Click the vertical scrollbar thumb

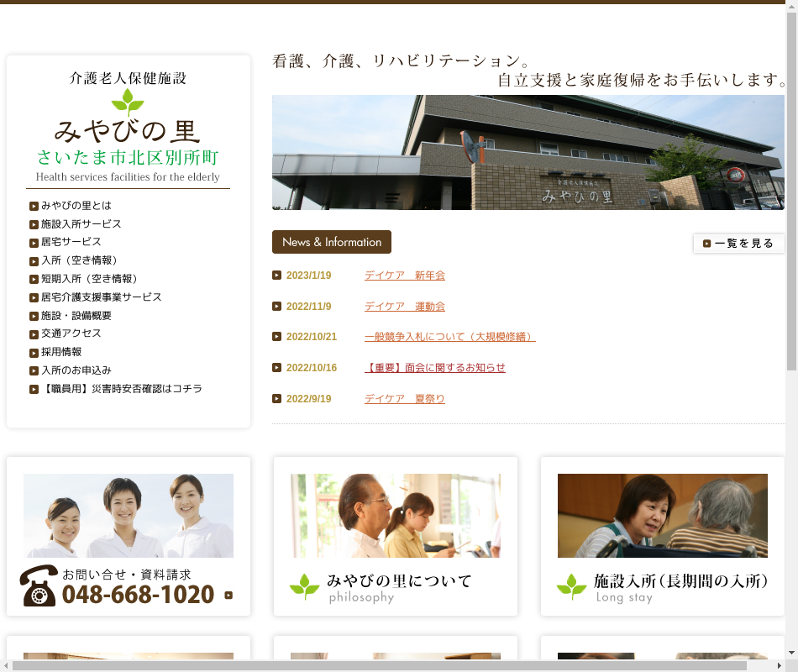pos(791,191)
